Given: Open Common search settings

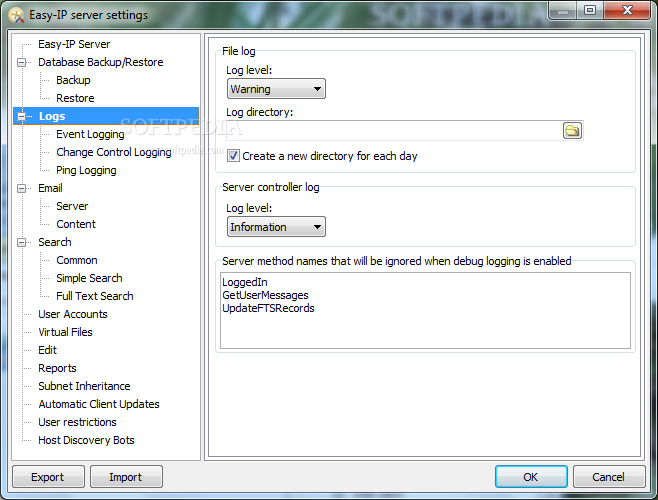Looking at the screenshot, I should 77,260.
